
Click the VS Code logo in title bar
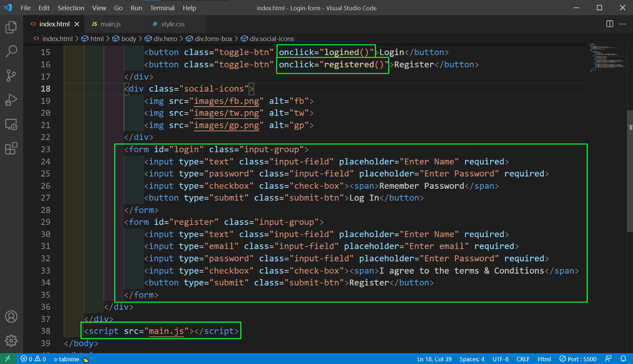tap(8, 8)
